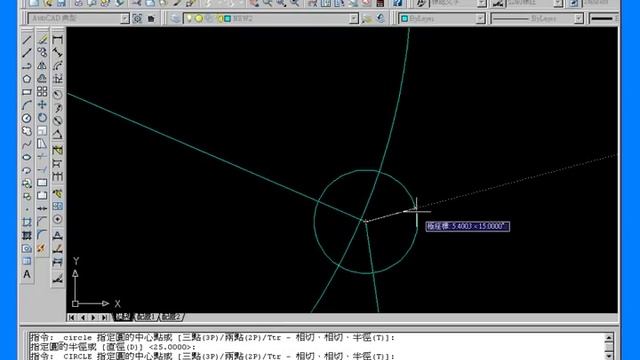
Task: Jump to first layout tab arrow
Action: 72,317
